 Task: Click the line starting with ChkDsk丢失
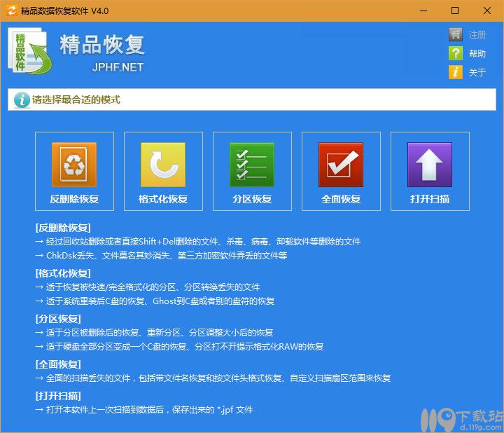point(161,256)
